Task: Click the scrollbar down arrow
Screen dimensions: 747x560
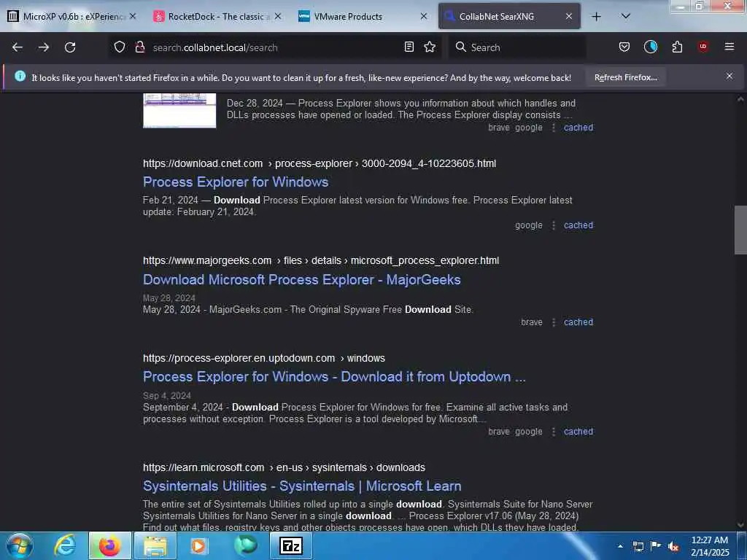Action: [740, 525]
